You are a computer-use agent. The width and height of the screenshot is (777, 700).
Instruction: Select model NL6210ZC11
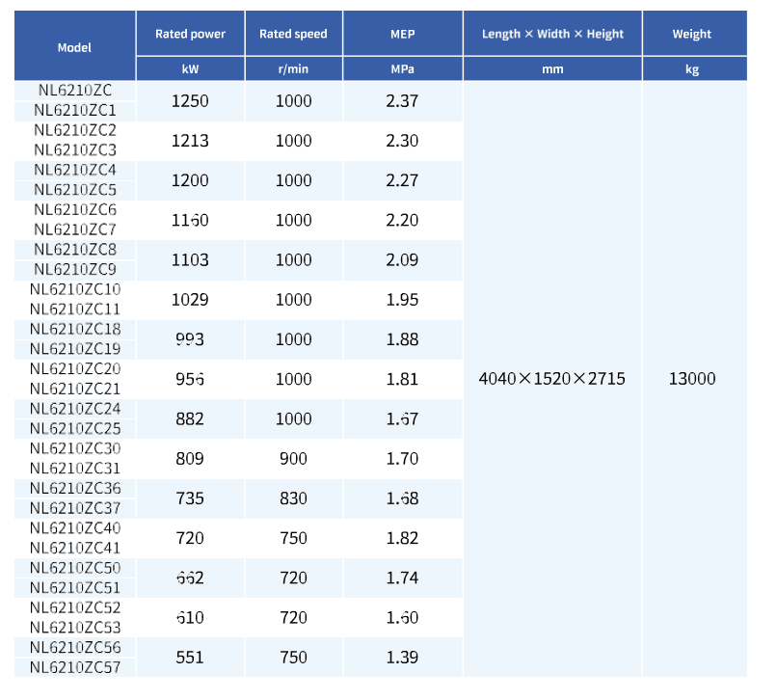coord(75,310)
